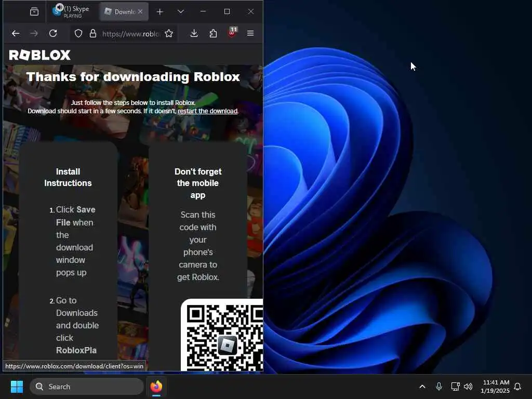Reload the current page
The width and height of the screenshot is (532, 399).
pos(53,33)
